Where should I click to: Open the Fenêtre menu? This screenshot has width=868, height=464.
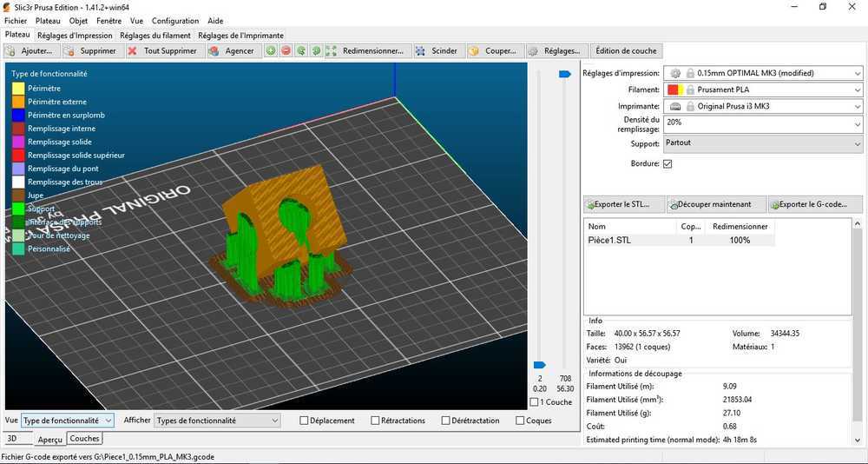[x=109, y=21]
